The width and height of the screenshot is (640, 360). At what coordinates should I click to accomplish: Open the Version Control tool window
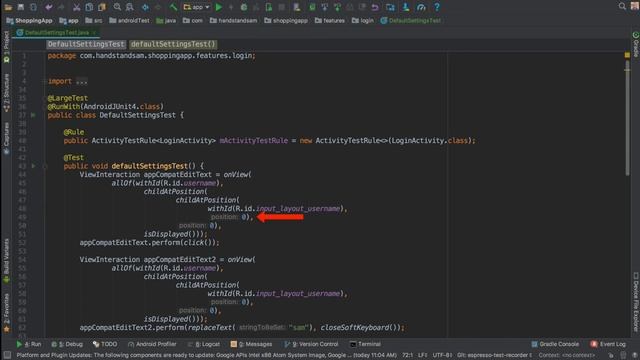pos(311,344)
